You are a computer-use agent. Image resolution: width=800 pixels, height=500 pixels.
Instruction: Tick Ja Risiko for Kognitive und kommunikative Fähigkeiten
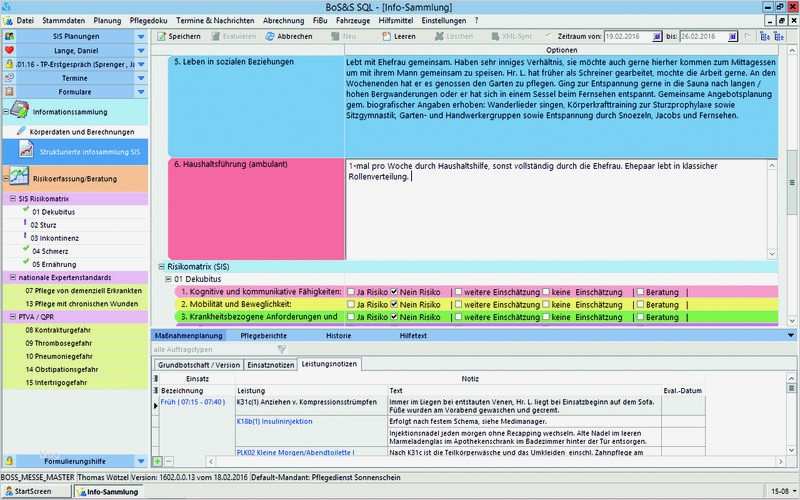[351, 292]
